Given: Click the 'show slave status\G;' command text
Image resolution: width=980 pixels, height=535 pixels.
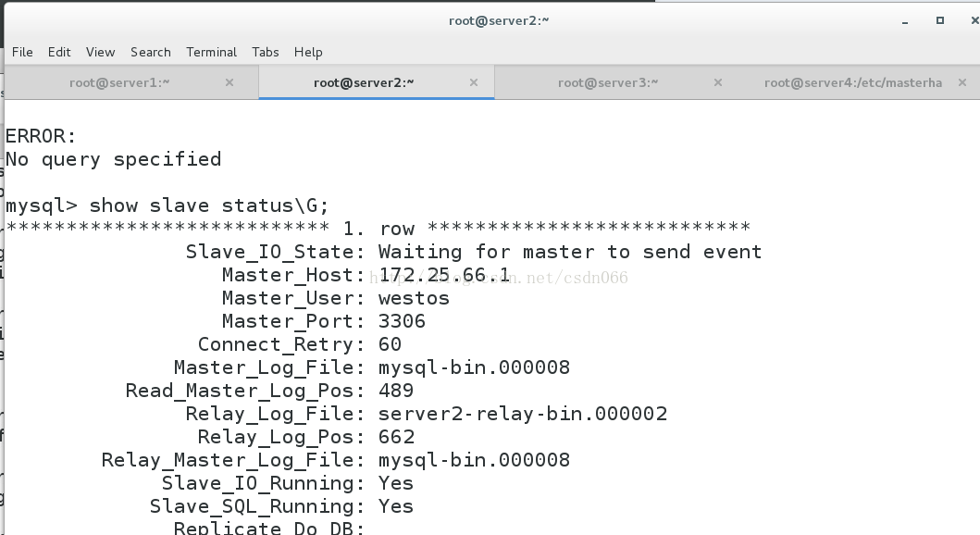Looking at the screenshot, I should 209,205.
